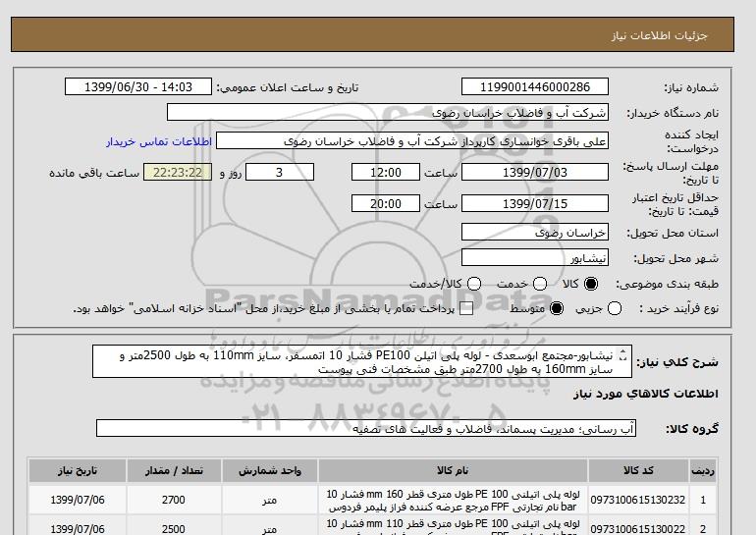Screen dimensions: 756x535
Task: Click the request creator name field
Action: (412, 141)
